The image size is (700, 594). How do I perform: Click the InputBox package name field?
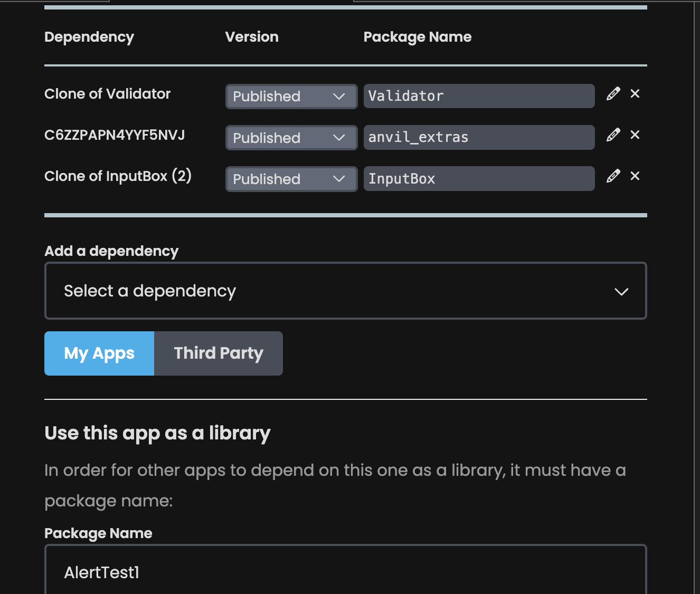[479, 179]
